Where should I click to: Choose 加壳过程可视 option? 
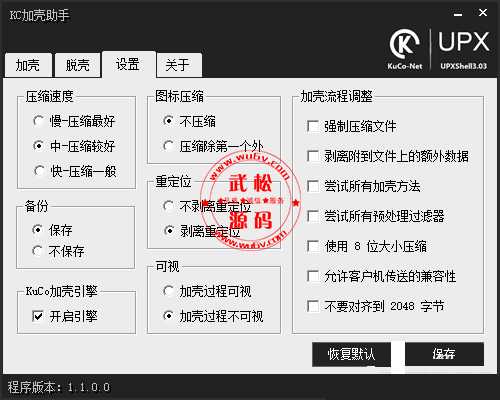207,291
